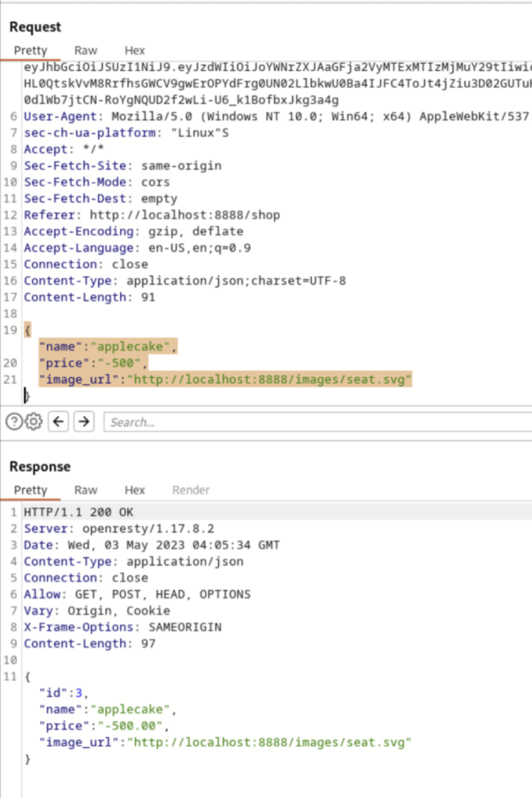The height and width of the screenshot is (798, 532).
Task: Click the Request panel heading
Action: point(35,27)
